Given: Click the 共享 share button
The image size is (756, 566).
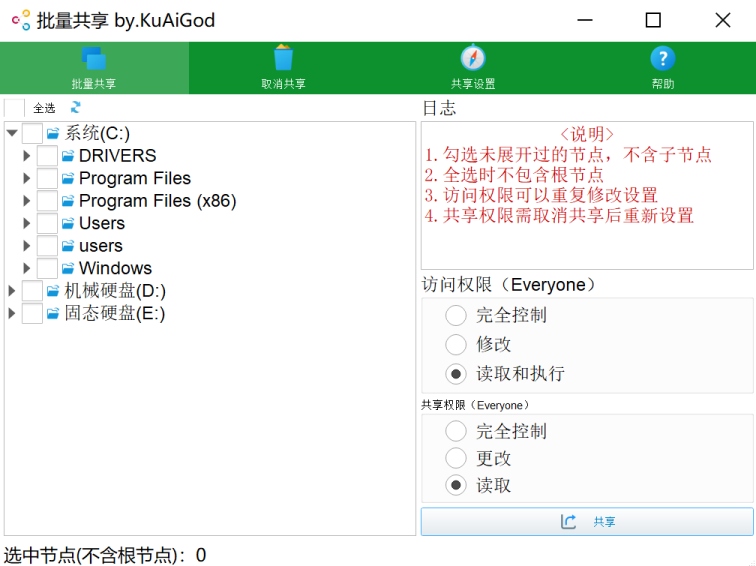Looking at the screenshot, I should (x=587, y=521).
